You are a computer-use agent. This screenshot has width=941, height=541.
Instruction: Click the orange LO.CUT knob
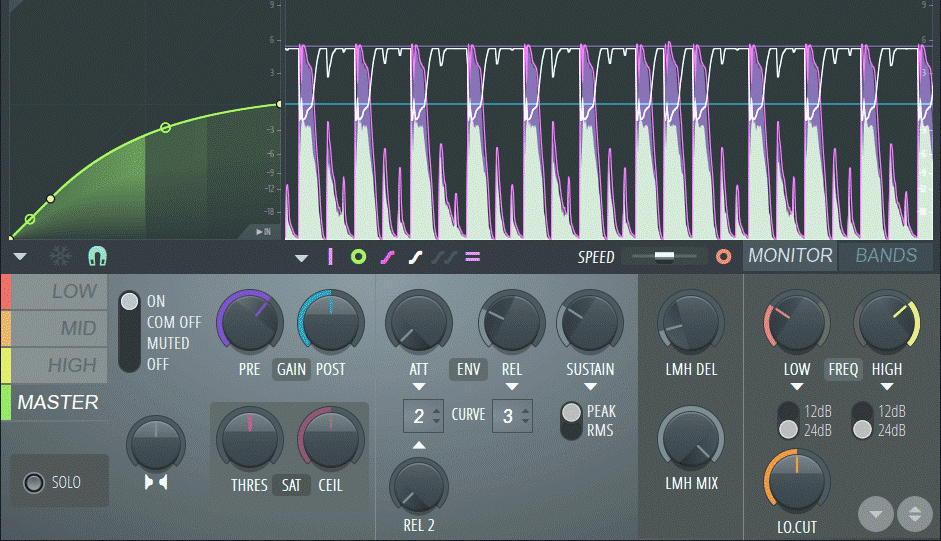pos(796,481)
